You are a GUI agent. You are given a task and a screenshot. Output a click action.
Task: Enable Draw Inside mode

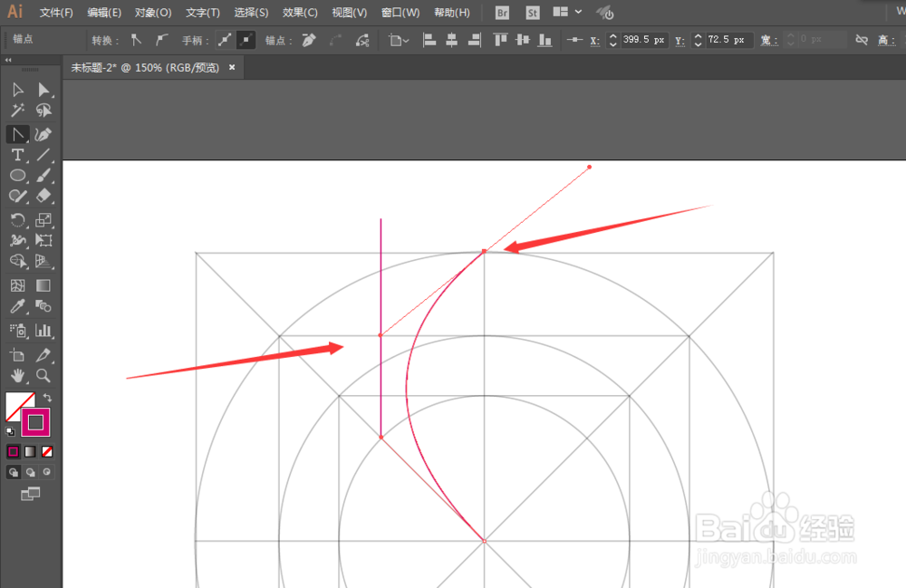(x=47, y=472)
